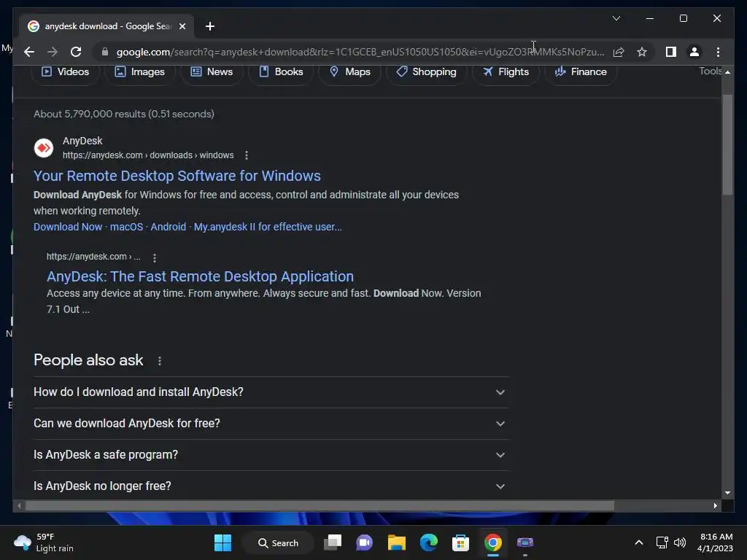Share this page from address bar
747x560 pixels.
(619, 52)
